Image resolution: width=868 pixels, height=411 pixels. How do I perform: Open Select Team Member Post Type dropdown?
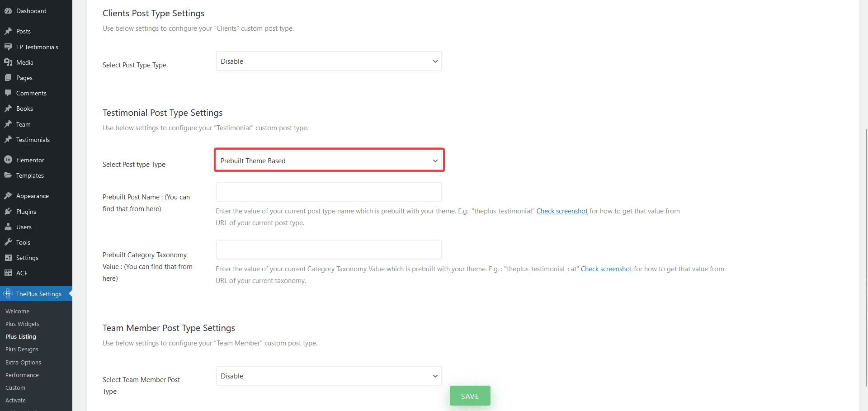coord(329,376)
